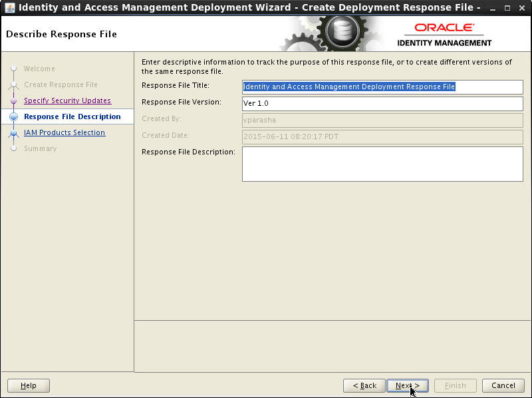Open the Help dialog
This screenshot has height=398, width=532.
(x=28, y=385)
